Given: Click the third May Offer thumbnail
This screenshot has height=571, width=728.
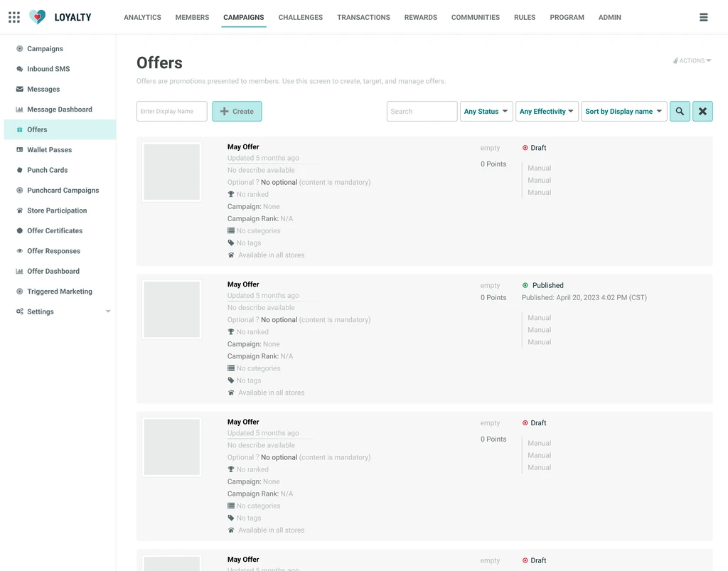Looking at the screenshot, I should click(172, 447).
